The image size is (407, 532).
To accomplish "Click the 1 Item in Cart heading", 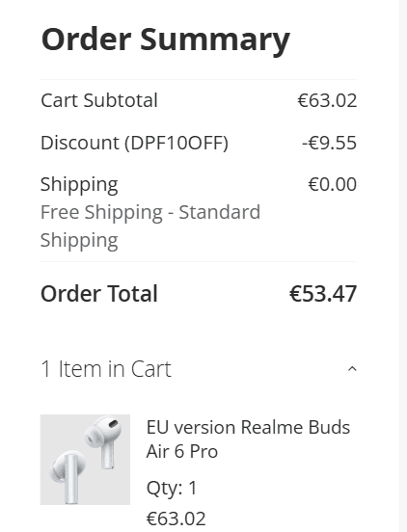I will [x=106, y=369].
